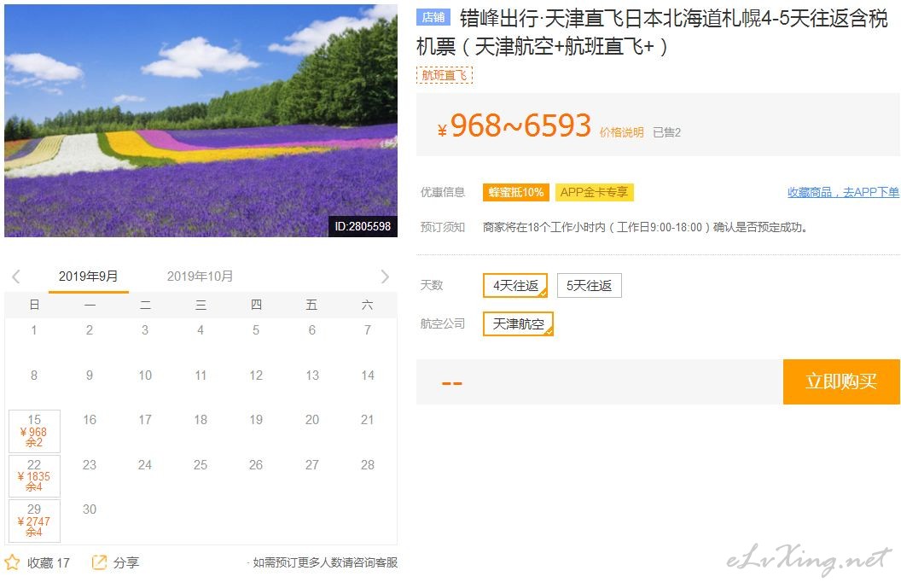The image size is (901, 588).
Task: Click the 分享 share label
Action: [125, 562]
